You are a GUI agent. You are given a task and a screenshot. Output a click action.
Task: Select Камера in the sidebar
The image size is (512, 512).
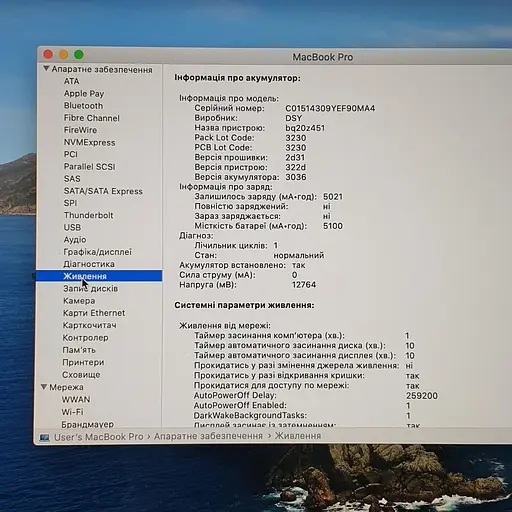79,301
